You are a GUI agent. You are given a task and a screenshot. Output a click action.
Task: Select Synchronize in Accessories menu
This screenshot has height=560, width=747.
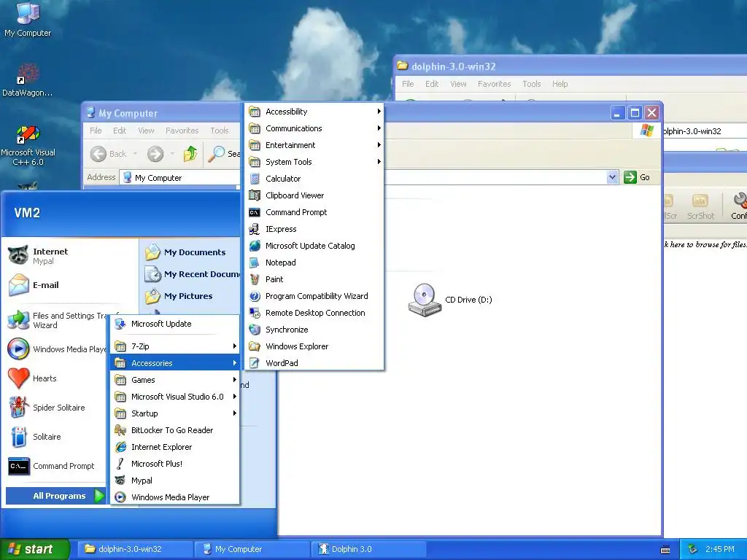(x=314, y=330)
